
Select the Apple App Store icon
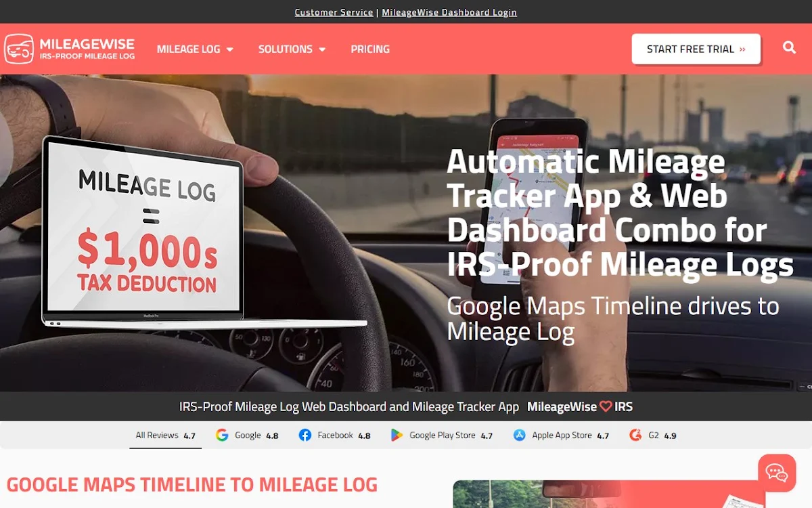tap(520, 436)
